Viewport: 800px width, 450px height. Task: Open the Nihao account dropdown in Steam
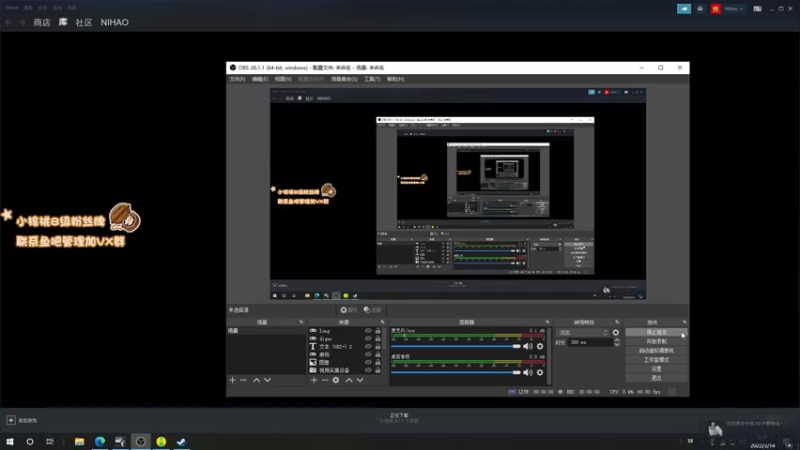(734, 9)
